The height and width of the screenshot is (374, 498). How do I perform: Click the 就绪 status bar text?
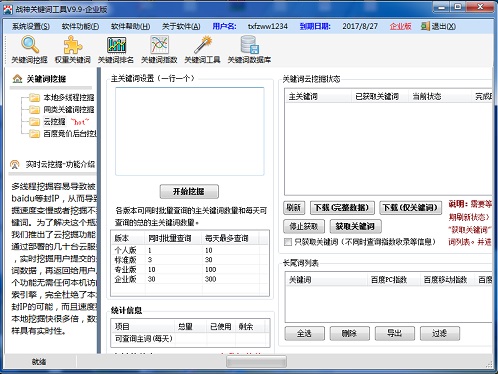[39, 362]
